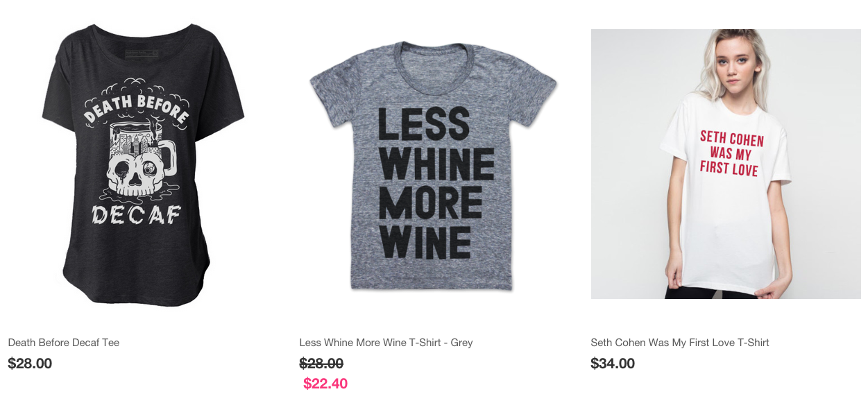
Task: Open Less Whine More Wine T-Shirt - Grey link
Action: 386,343
